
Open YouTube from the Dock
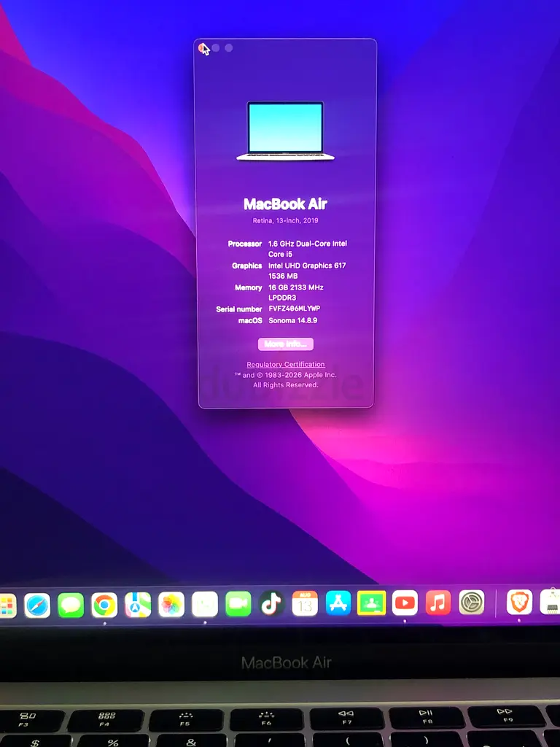[x=405, y=603]
